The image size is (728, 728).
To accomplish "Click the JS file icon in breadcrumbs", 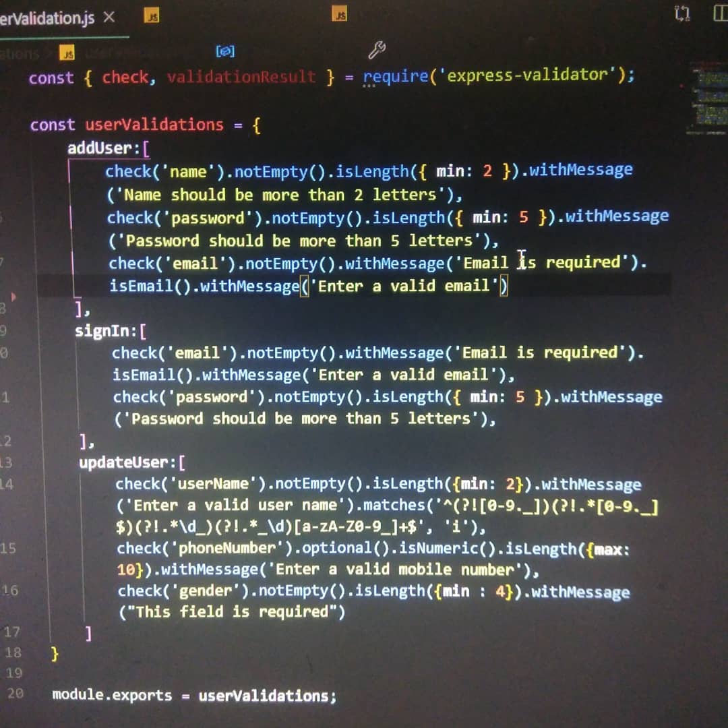I will click(x=67, y=53).
